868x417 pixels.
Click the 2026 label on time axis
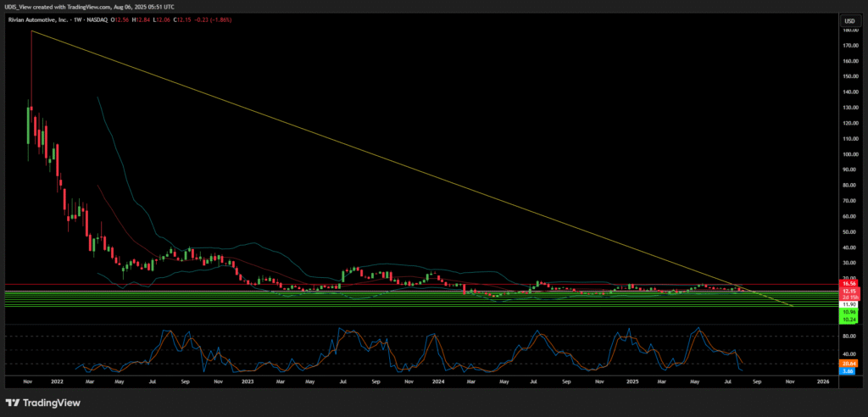[x=821, y=382]
